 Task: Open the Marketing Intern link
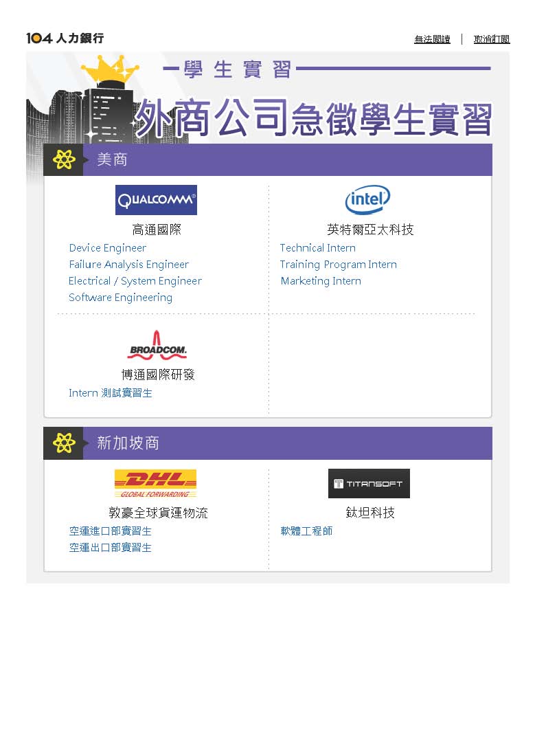(x=321, y=280)
